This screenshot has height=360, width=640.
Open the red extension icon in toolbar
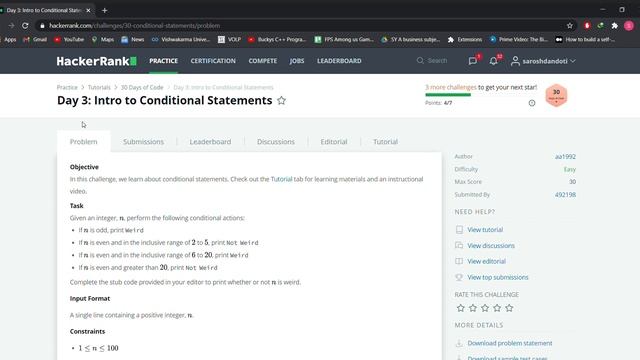tap(587, 26)
